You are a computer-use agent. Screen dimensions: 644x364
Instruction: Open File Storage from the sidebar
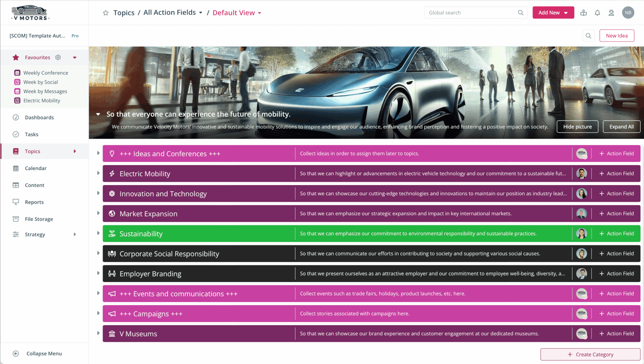[39, 219]
